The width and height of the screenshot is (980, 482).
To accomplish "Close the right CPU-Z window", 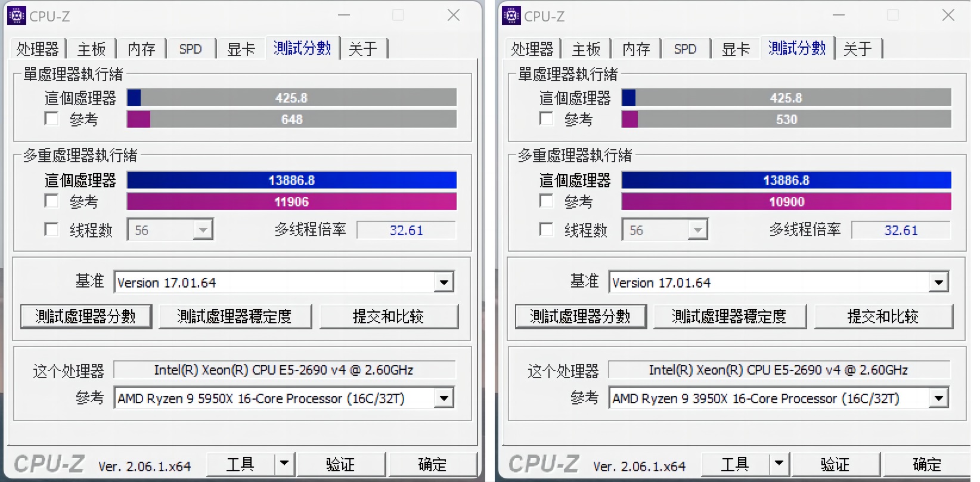I will 948,15.
